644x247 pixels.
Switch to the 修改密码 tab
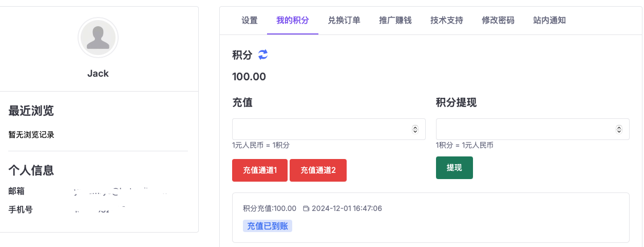click(498, 21)
